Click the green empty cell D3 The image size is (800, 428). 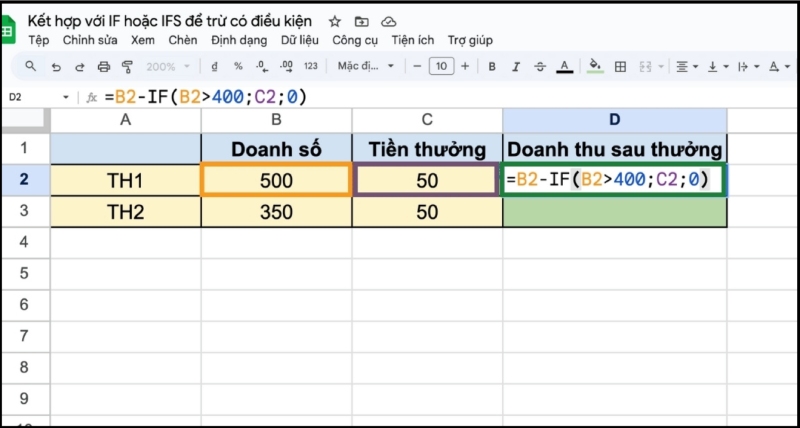point(615,212)
